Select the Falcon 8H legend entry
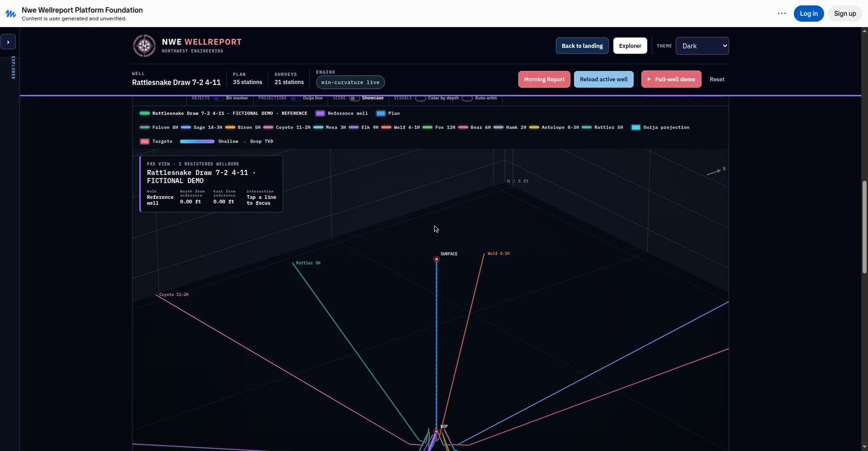868x451 pixels. click(159, 127)
